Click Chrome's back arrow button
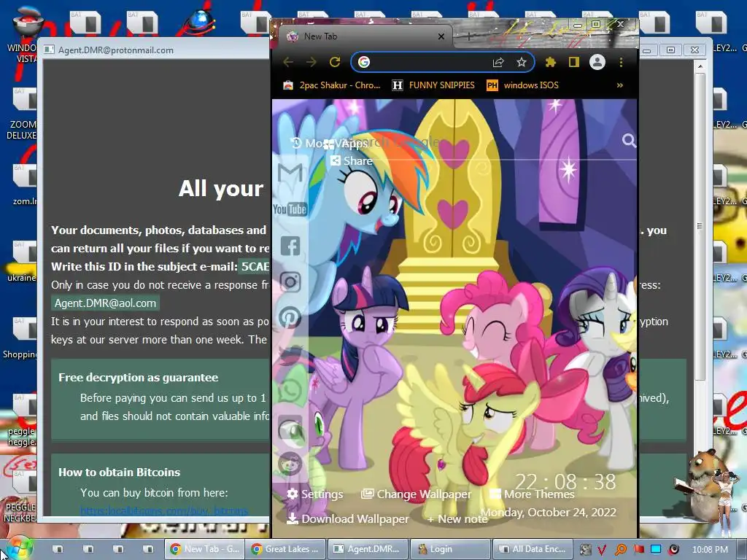The image size is (747, 560). [288, 62]
